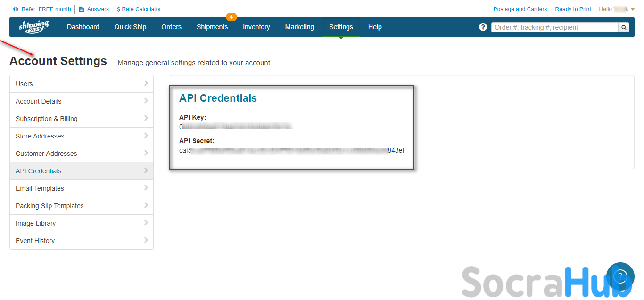
Task: Select Packing Slip Templates
Action: (x=50, y=206)
